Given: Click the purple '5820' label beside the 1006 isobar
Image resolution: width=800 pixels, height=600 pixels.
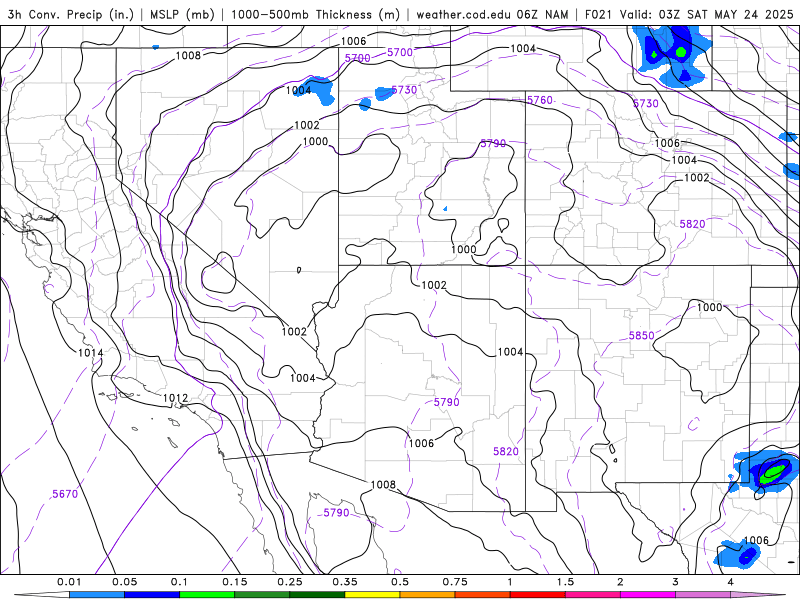Looking at the screenshot, I should pos(506,451).
